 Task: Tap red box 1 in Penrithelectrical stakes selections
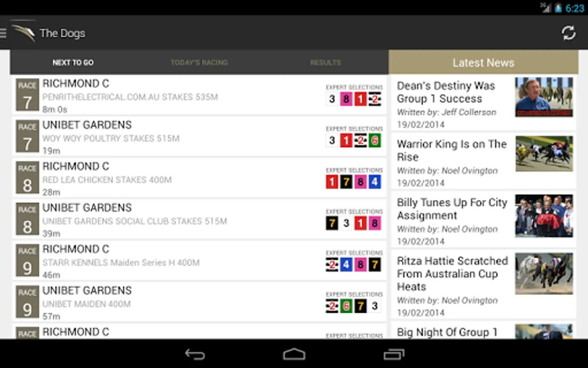[361, 99]
